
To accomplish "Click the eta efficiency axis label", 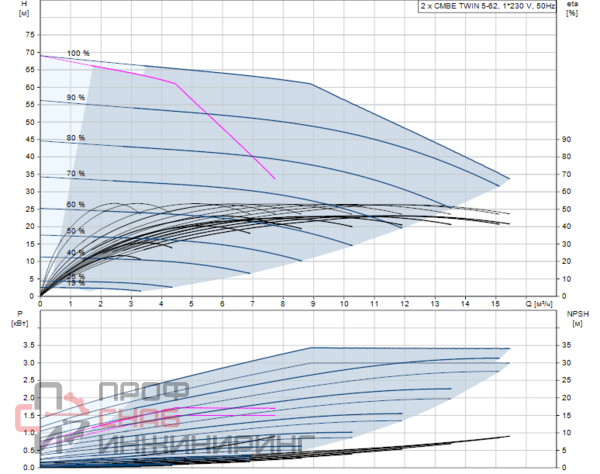I will [571, 6].
